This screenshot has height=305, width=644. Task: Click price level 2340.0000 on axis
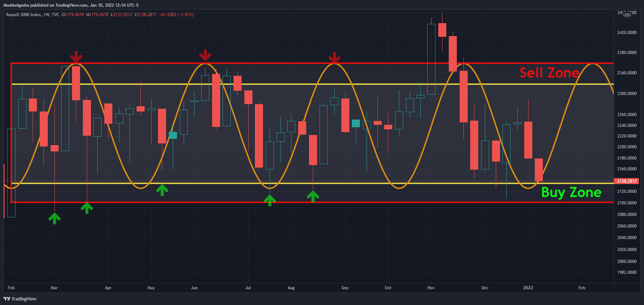click(x=627, y=73)
